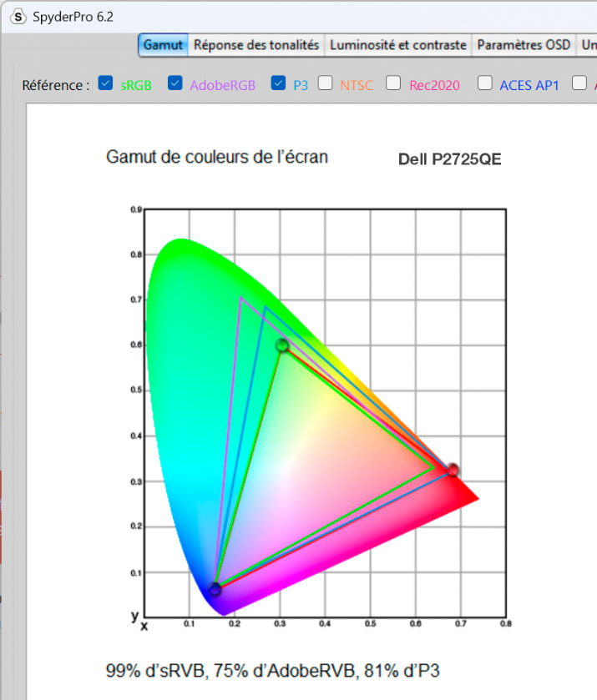Click the green primary marker on gamut chart

(282, 345)
